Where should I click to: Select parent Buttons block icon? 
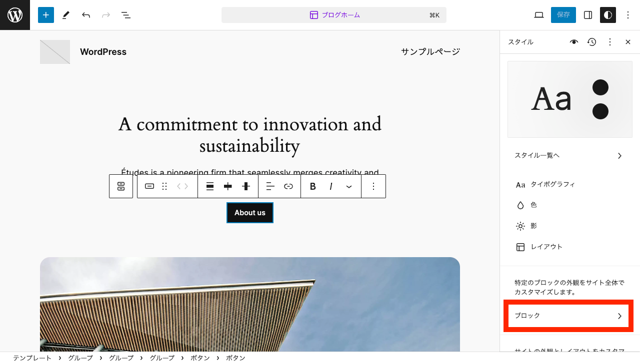[x=121, y=186]
